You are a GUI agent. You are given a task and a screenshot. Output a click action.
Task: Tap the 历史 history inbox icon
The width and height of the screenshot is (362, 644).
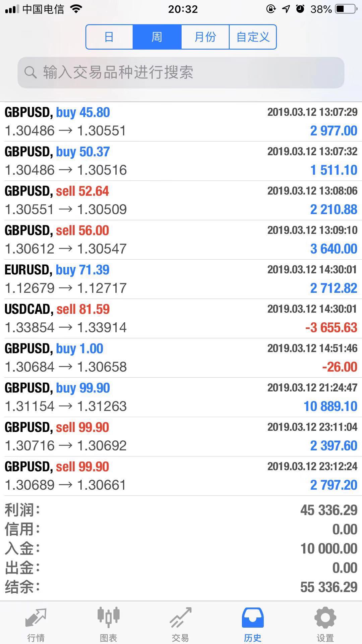[x=253, y=617]
